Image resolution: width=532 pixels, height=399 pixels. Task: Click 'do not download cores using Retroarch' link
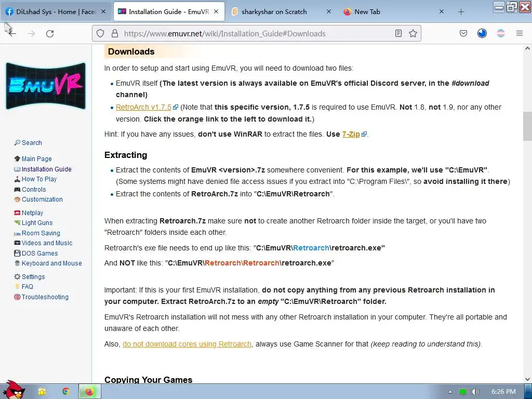pyautogui.click(x=187, y=344)
